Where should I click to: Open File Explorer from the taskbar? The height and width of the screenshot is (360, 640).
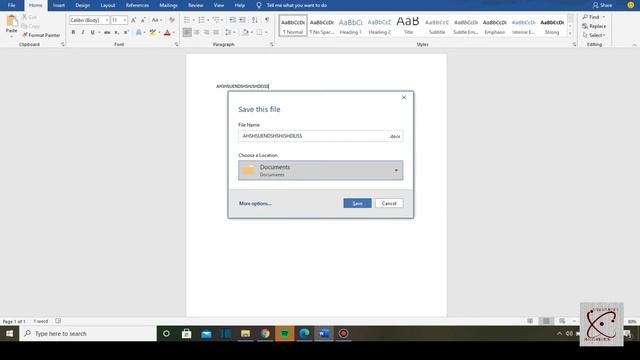tap(245, 333)
